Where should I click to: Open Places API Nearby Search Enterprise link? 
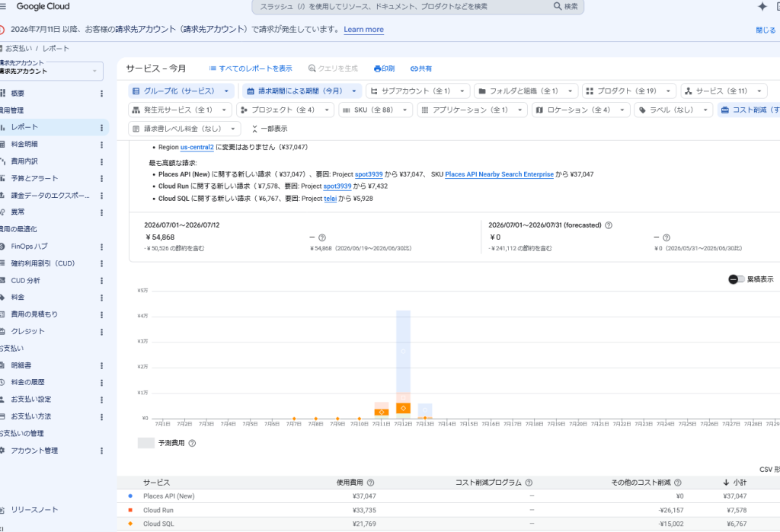[x=500, y=174]
